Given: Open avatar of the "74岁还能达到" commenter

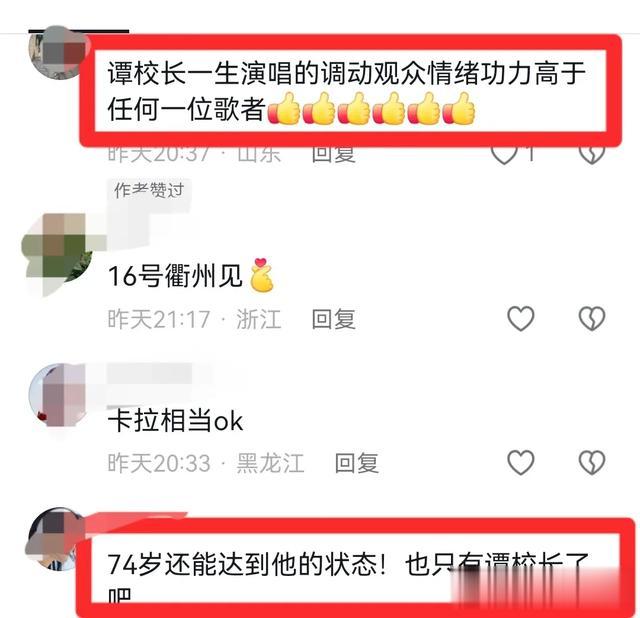Looking at the screenshot, I should tap(52, 539).
